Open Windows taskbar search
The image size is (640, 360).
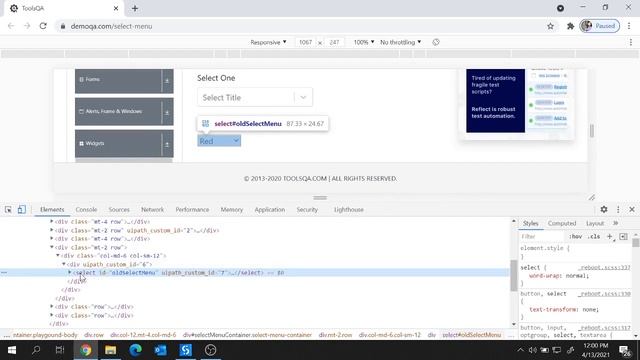click(x=36, y=350)
